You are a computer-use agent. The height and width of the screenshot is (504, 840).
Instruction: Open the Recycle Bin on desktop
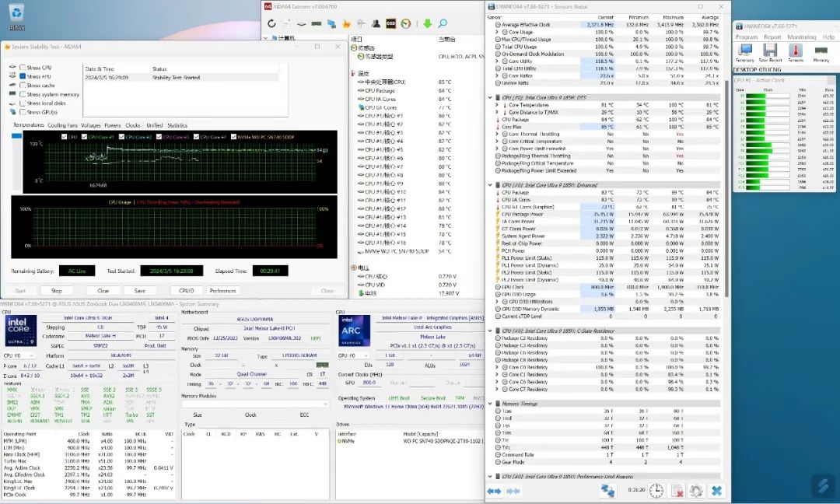pos(16,13)
